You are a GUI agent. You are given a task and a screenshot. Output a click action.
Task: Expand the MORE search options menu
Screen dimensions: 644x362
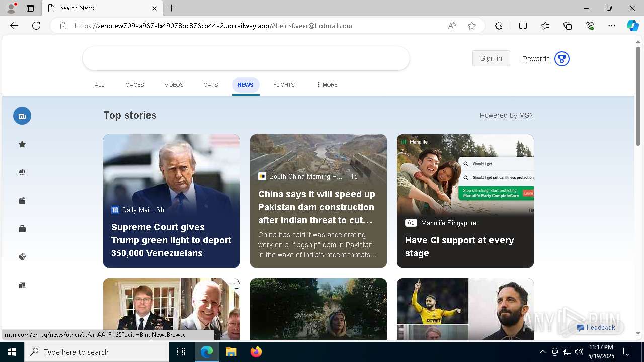click(327, 85)
